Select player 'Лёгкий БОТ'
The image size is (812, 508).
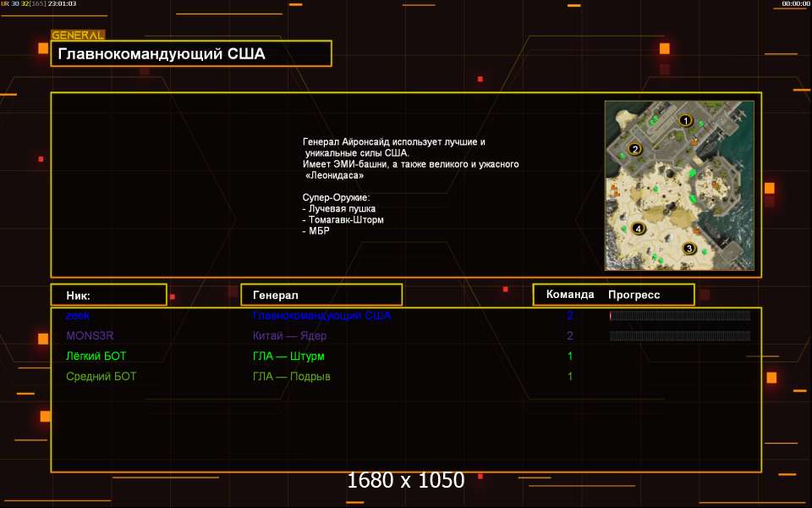coord(96,356)
